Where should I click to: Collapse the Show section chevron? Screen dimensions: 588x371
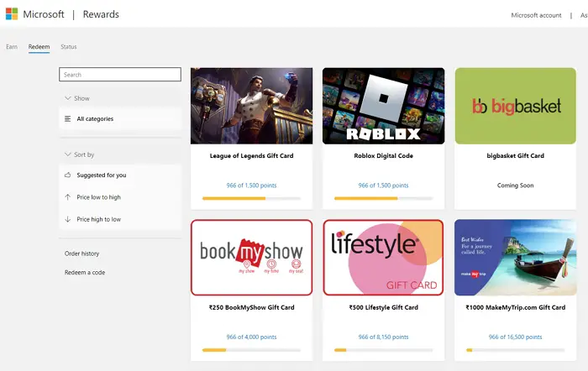tap(67, 98)
